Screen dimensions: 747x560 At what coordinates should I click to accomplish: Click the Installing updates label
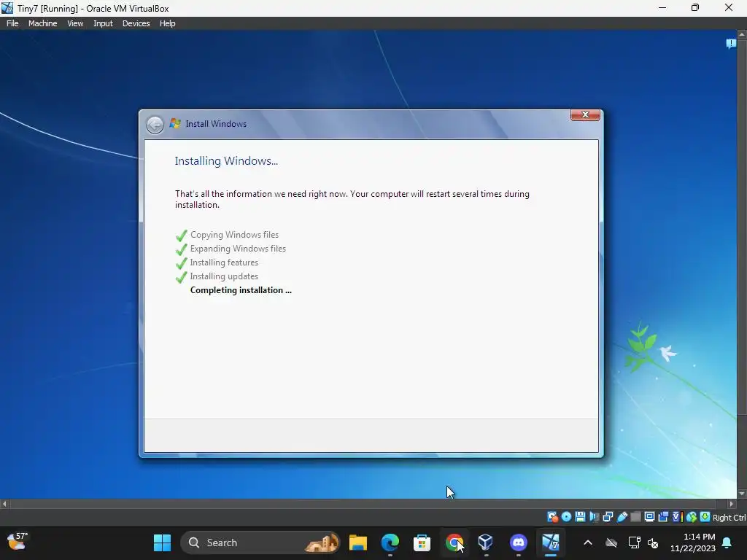click(x=224, y=276)
